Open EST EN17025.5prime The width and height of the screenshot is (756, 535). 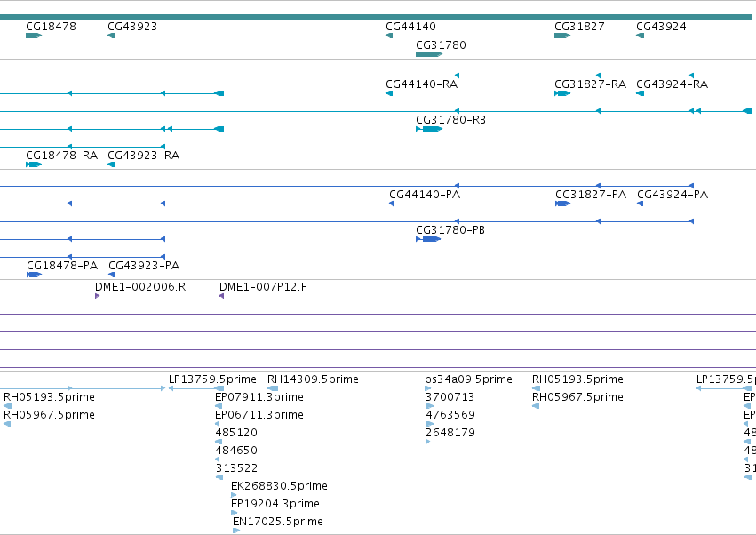point(278,522)
